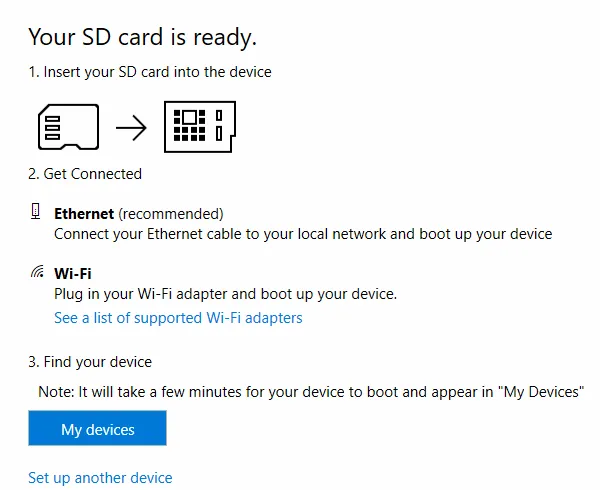Click the Ethernet connector icon
Image resolution: width=600 pixels, height=490 pixels.
pos(36,212)
